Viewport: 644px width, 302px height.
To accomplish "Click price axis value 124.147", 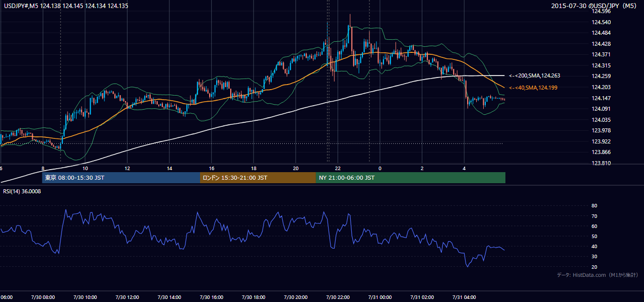I will pos(602,98).
